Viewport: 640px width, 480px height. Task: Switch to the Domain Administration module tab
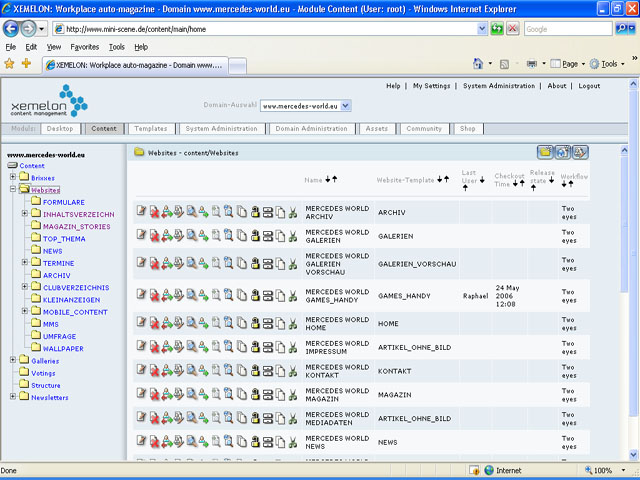tap(311, 129)
